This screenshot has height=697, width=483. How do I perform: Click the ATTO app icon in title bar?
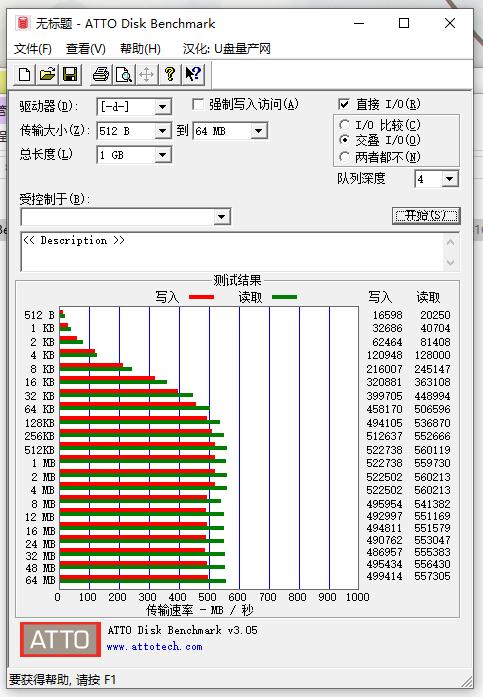(x=22, y=23)
